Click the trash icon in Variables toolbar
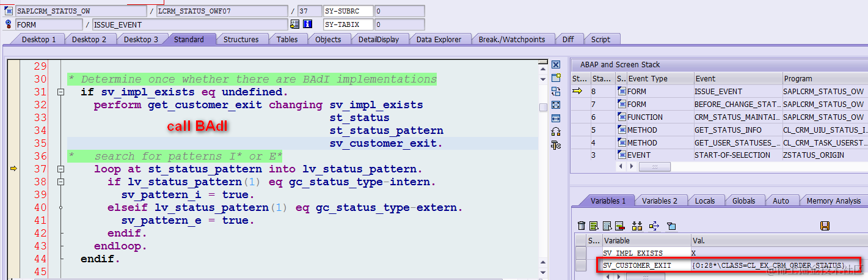The image size is (868, 280). tap(582, 226)
